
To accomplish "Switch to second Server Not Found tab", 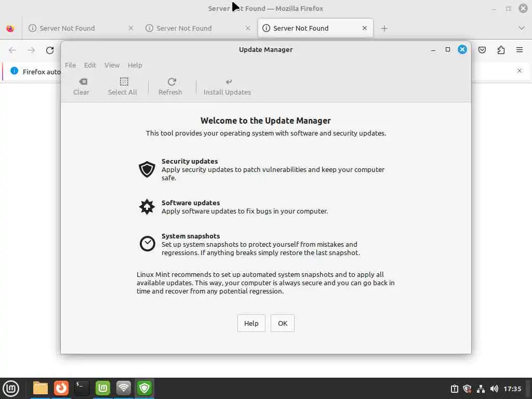I will (198, 28).
